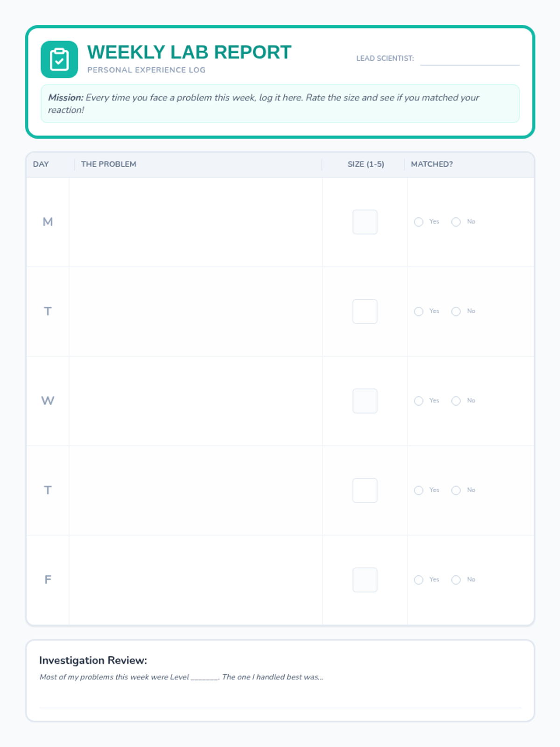Screen dimensions: 560x747
Task: Select Yes for Monday's matched reaction
Action: (x=419, y=222)
